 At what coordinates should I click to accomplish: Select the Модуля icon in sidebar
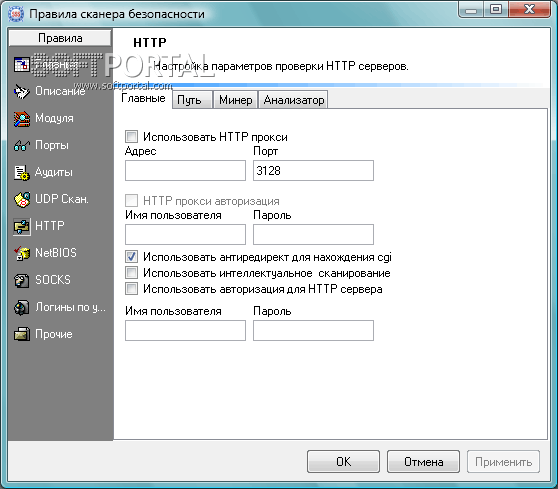pos(22,119)
